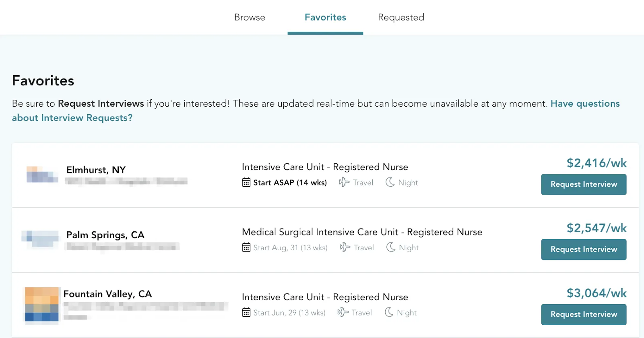Request Interview for the Elmhurst, NY job
Image resolution: width=644 pixels, height=338 pixels.
click(x=584, y=184)
